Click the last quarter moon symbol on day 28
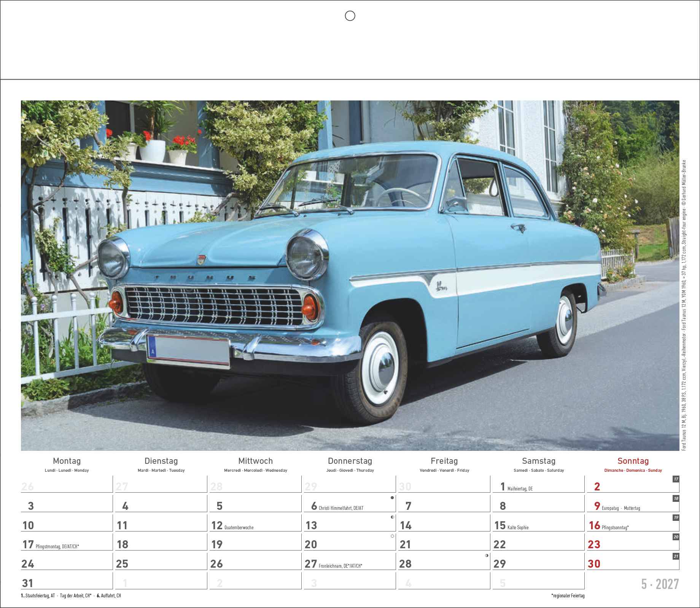 coord(487,555)
